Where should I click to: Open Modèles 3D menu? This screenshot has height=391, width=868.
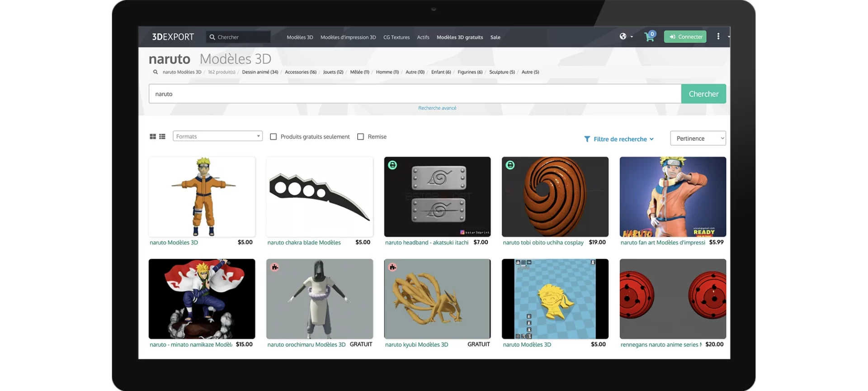(x=300, y=37)
